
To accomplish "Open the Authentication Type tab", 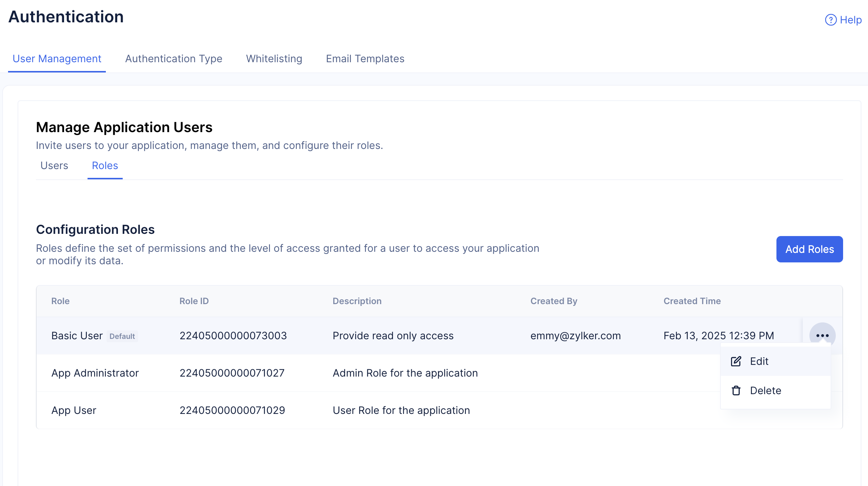I will (x=174, y=59).
